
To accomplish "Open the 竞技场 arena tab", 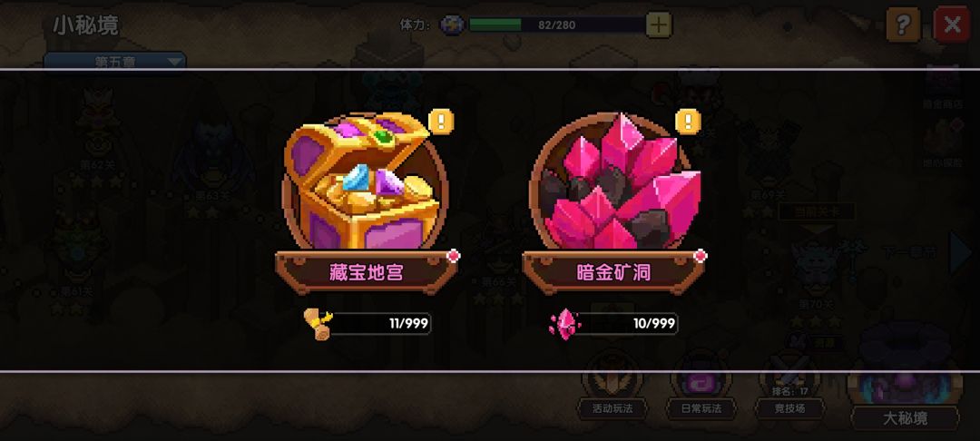I will click(790, 408).
